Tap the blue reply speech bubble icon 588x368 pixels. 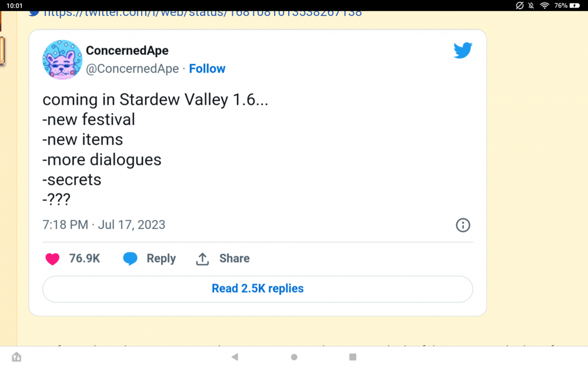pyautogui.click(x=130, y=259)
